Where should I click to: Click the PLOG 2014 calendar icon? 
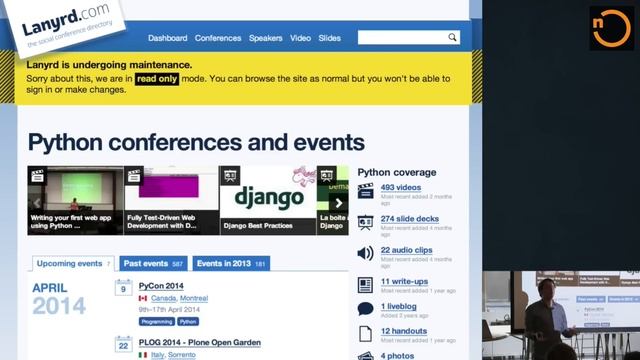tap(123, 344)
